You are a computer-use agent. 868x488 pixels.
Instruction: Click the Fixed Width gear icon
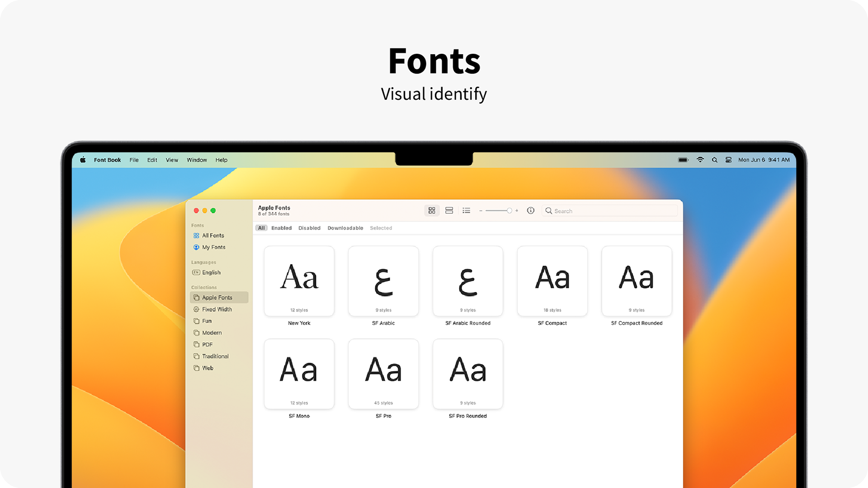(x=196, y=309)
